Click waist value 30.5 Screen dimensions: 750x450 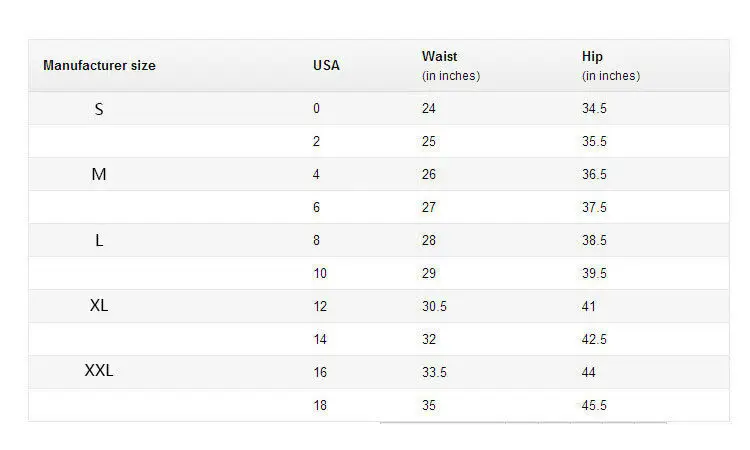(434, 307)
